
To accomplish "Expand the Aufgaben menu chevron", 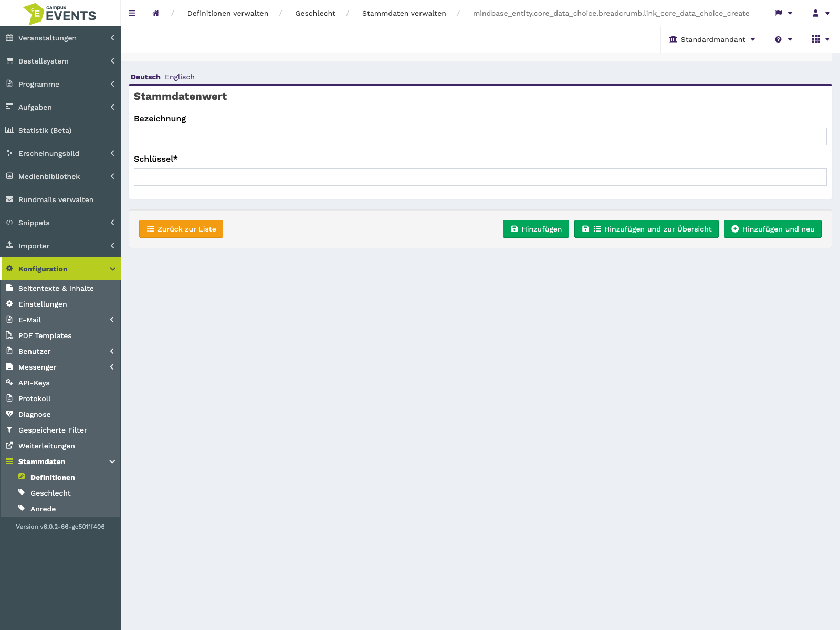I will click(x=112, y=107).
